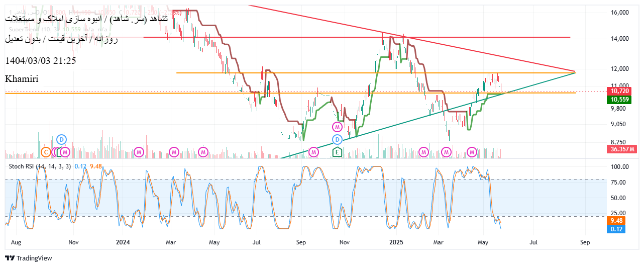The width and height of the screenshot is (644, 267).
Task: Open the green E earnings marker
Action: (338, 151)
